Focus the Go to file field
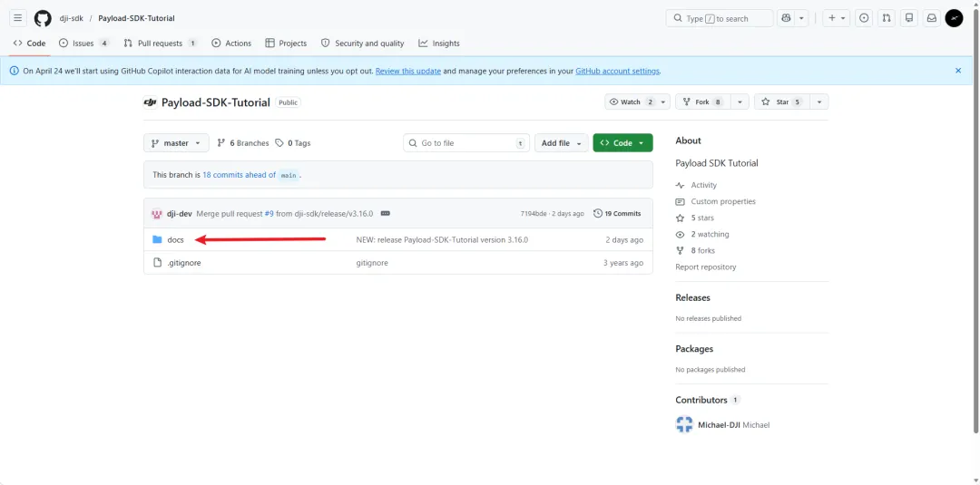Screen dimensions: 980x485 point(466,143)
